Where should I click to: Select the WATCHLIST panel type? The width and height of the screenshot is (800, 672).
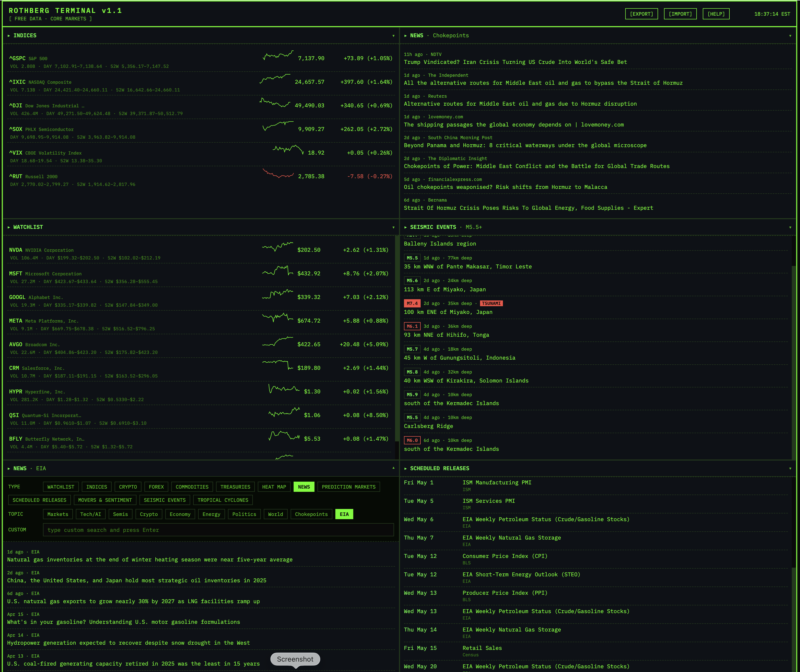tap(61, 487)
